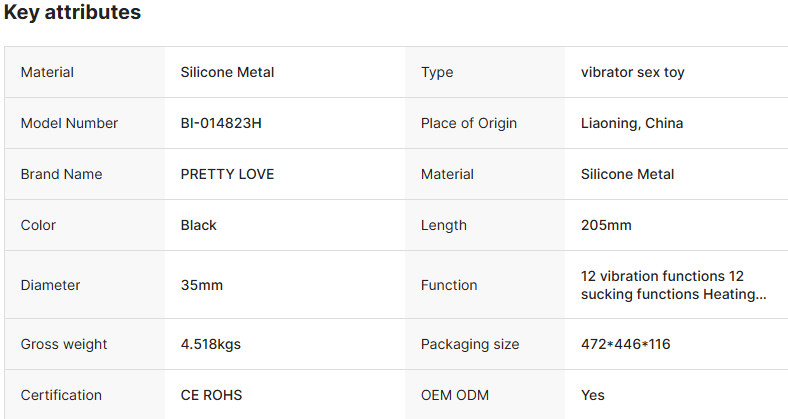The height and width of the screenshot is (419, 788).
Task: Click the BI-014823H model number value
Action: tap(221, 123)
